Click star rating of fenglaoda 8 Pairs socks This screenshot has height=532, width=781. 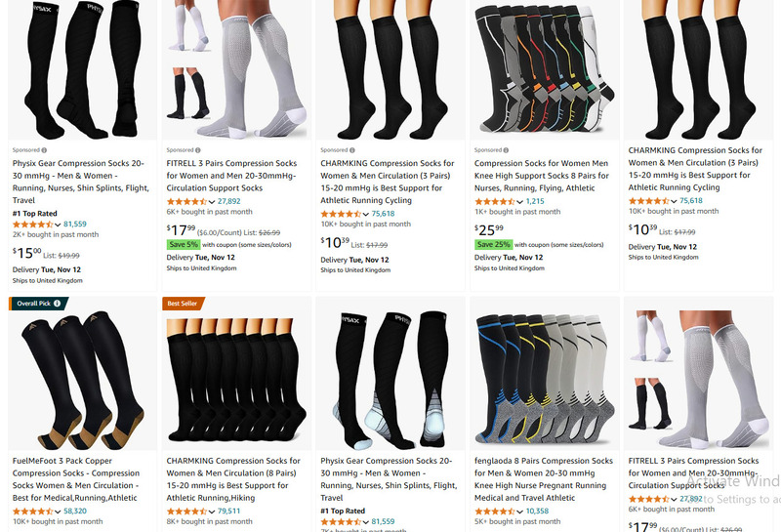pyautogui.click(x=494, y=512)
